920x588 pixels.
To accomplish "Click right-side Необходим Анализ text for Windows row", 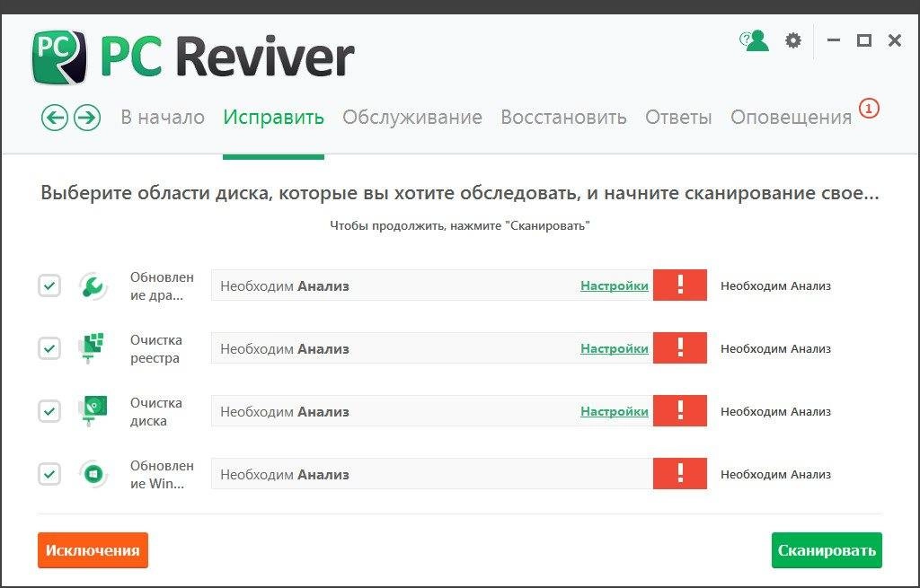I will [x=775, y=474].
